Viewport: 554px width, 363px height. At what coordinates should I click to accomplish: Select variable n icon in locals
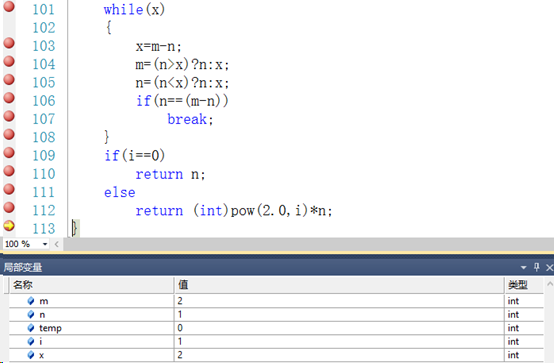tap(31, 315)
